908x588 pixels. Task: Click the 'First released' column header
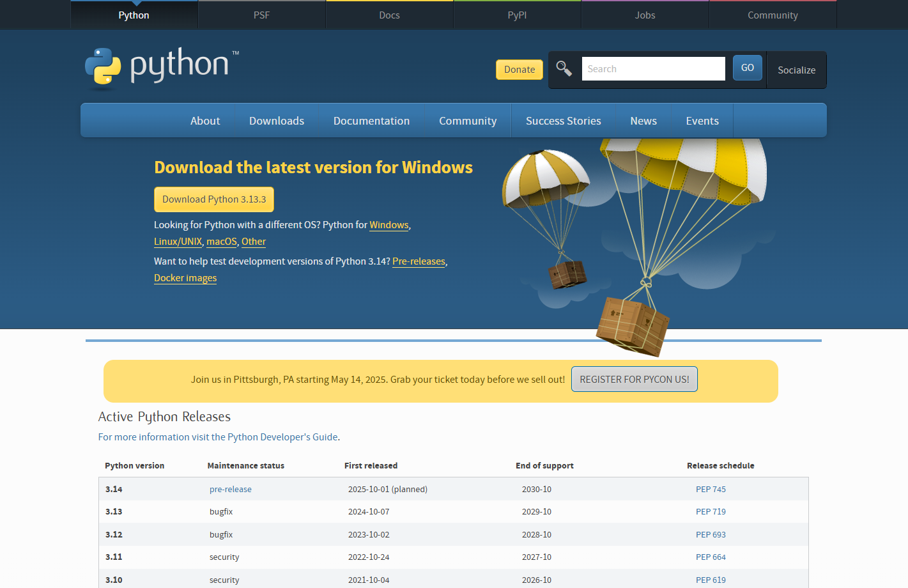tap(371, 466)
